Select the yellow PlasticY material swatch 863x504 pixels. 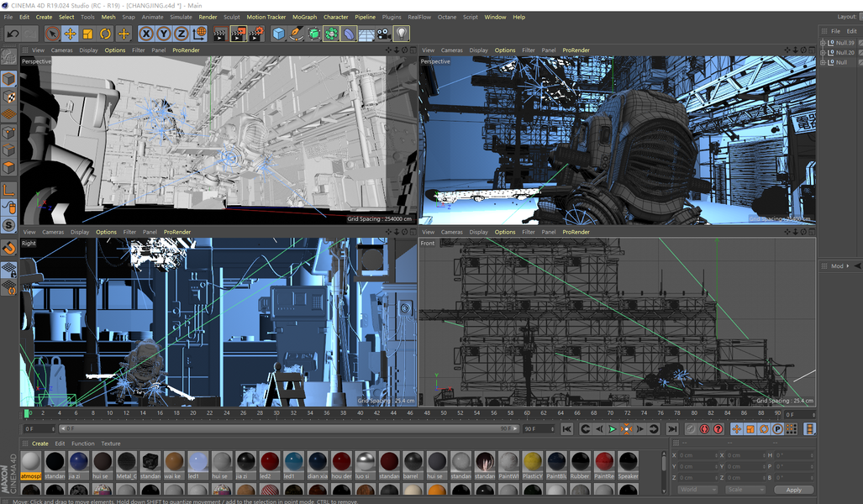[532, 465]
